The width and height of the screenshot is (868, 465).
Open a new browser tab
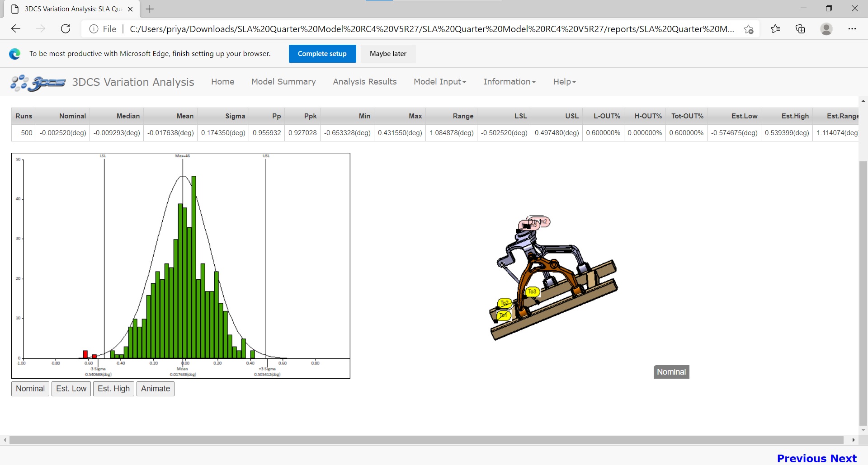point(150,9)
